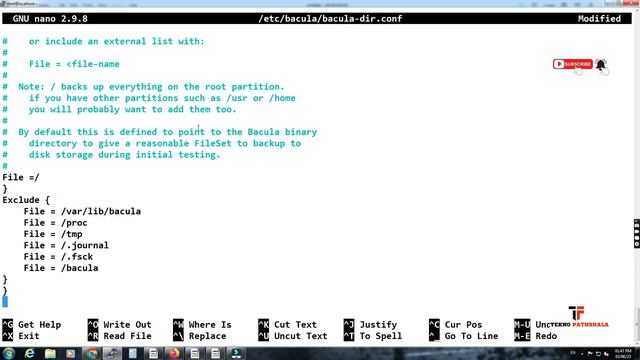Click the ^R Read File shortcut

pos(120,336)
